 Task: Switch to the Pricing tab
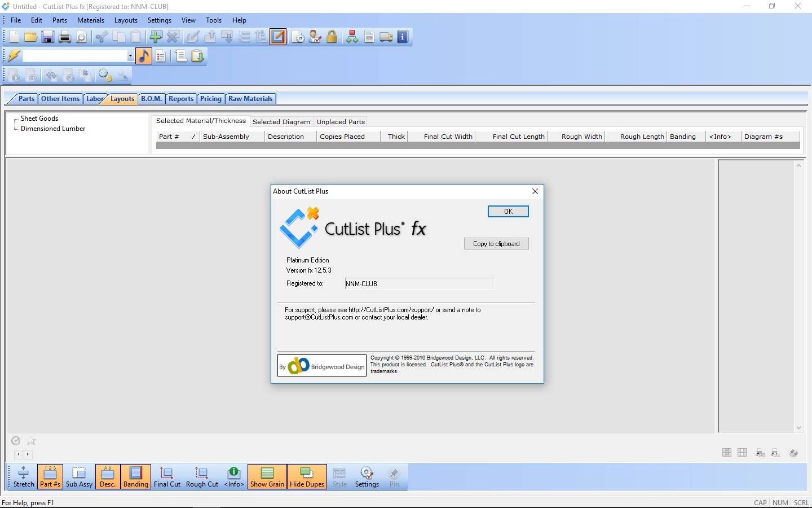[x=210, y=99]
